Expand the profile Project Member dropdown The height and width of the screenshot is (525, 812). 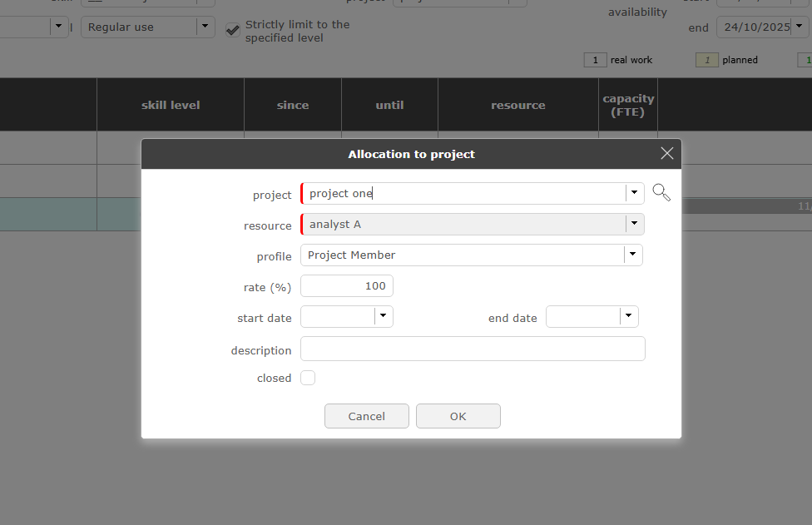(x=633, y=255)
